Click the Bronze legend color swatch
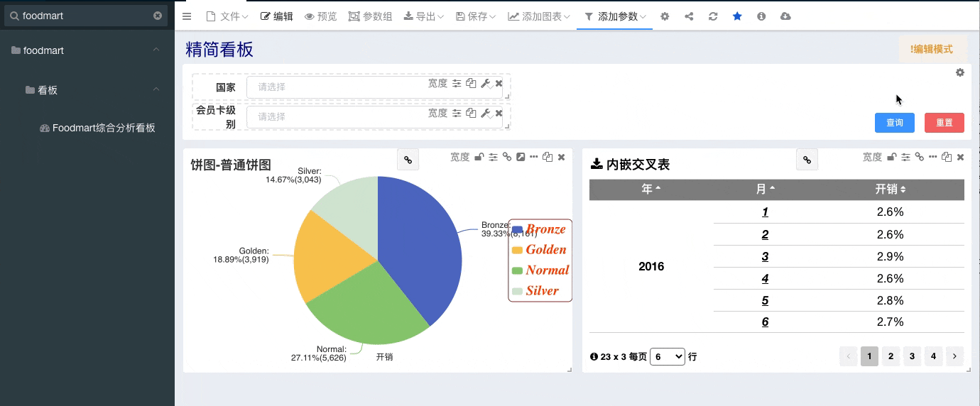 [x=517, y=229]
